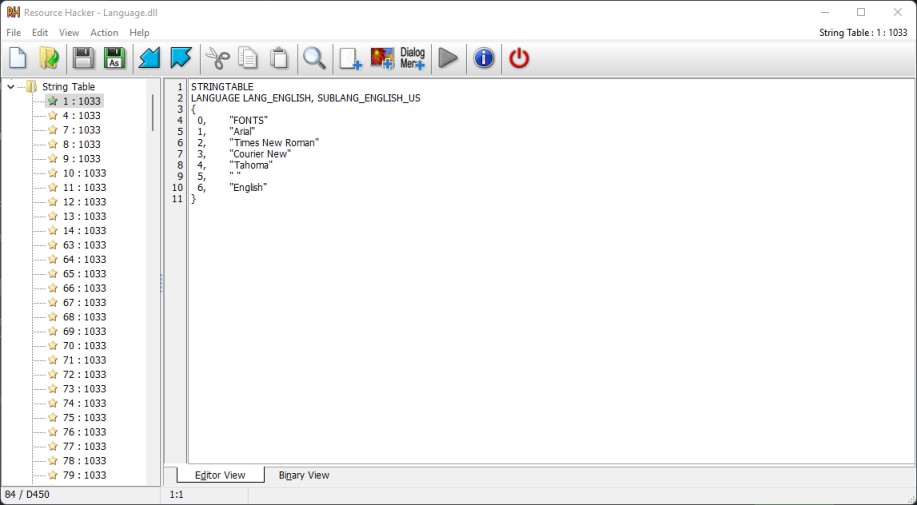
Task: Click the Dialog Menu insert icon
Action: [412, 58]
